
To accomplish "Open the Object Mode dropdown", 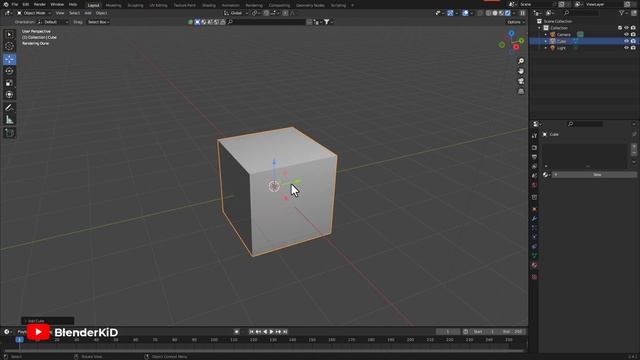I will 34,13.
